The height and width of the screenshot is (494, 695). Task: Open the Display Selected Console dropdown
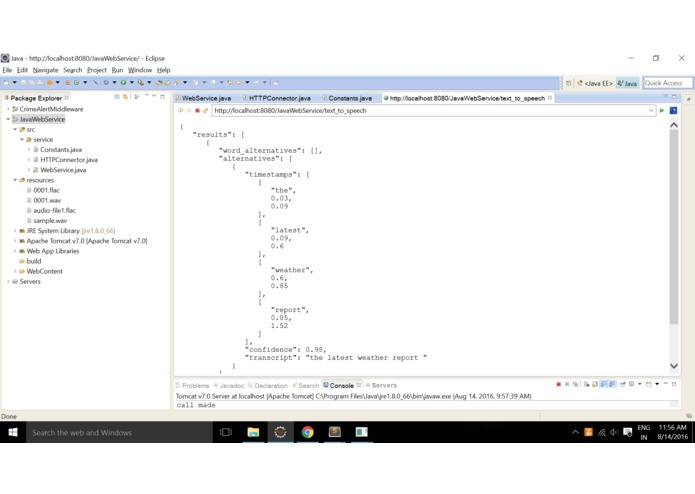tap(640, 385)
